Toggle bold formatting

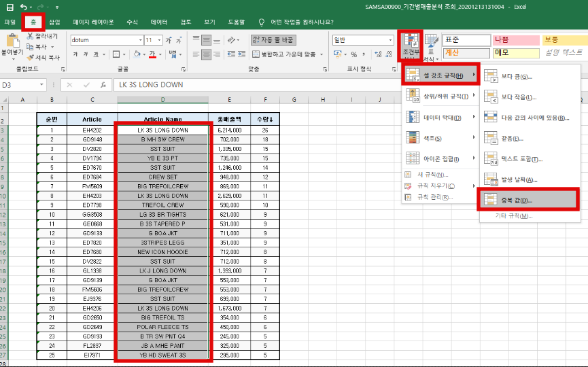(x=75, y=54)
